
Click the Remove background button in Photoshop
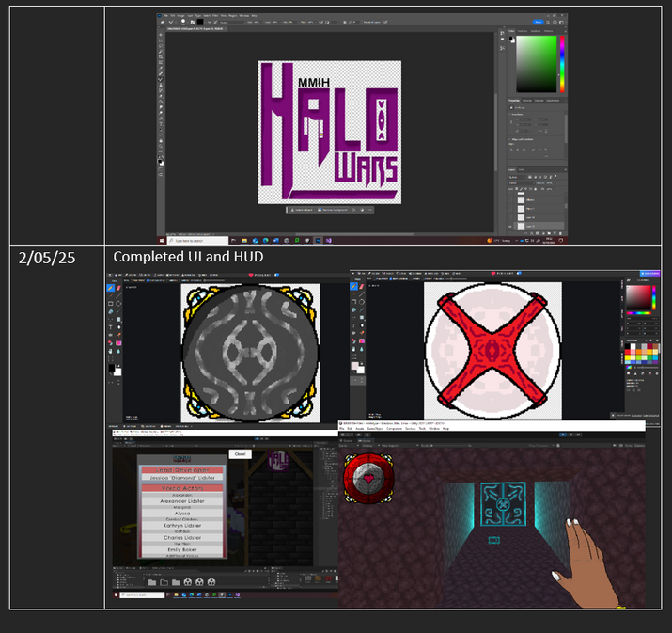coord(335,210)
